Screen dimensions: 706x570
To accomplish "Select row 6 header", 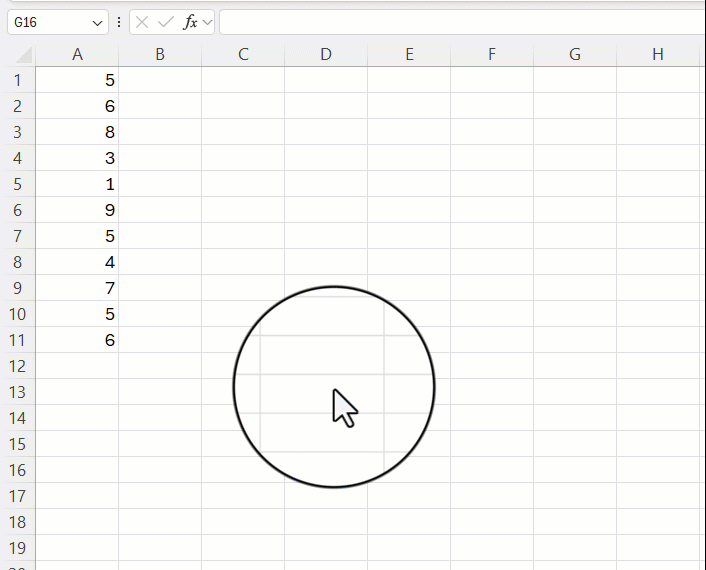I will pyautogui.click(x=18, y=210).
